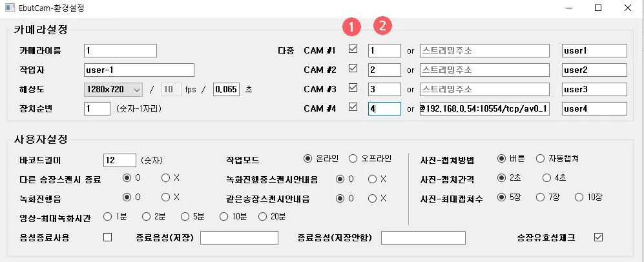Viewport: 644px width, 262px height.
Task: Click the EbutCam app icon in title bar
Action: point(8,9)
